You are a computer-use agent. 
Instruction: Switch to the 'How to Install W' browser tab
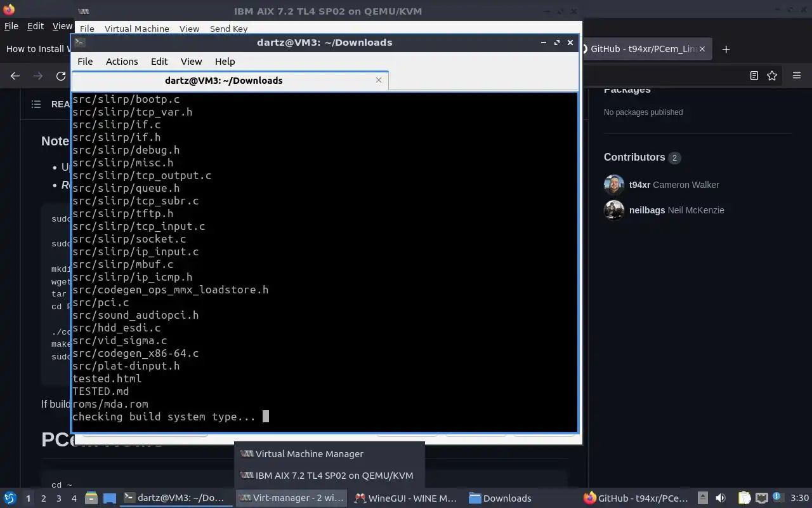[39, 49]
